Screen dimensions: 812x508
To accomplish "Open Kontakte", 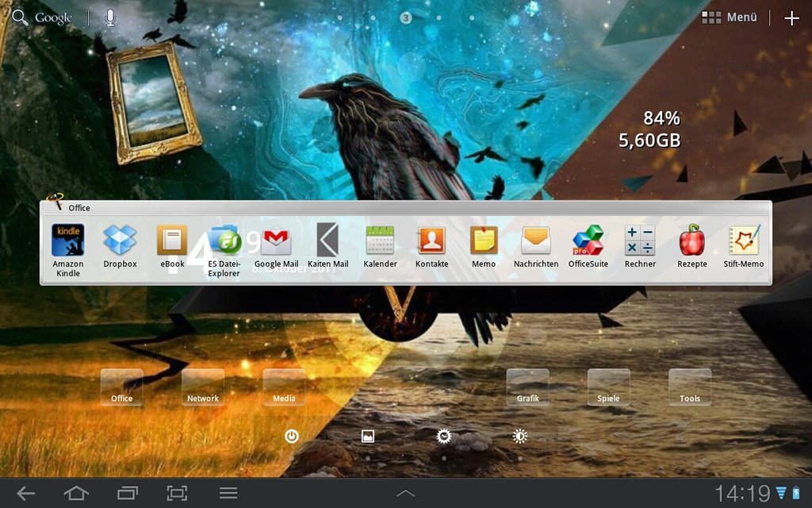I will point(432,246).
